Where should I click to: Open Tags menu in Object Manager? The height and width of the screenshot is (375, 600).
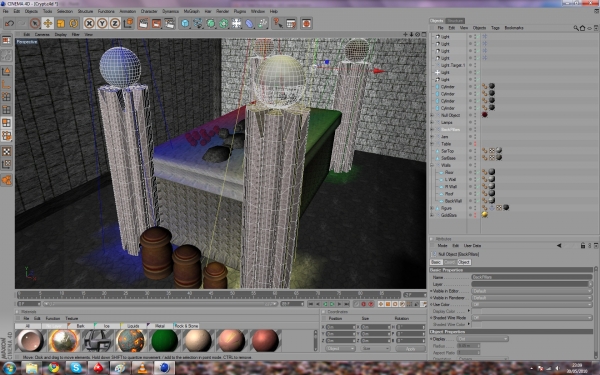[x=495, y=28]
